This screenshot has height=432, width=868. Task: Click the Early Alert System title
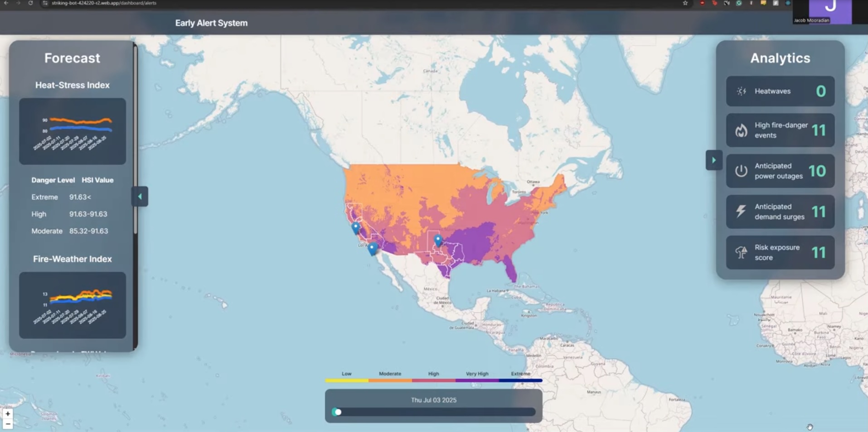211,23
